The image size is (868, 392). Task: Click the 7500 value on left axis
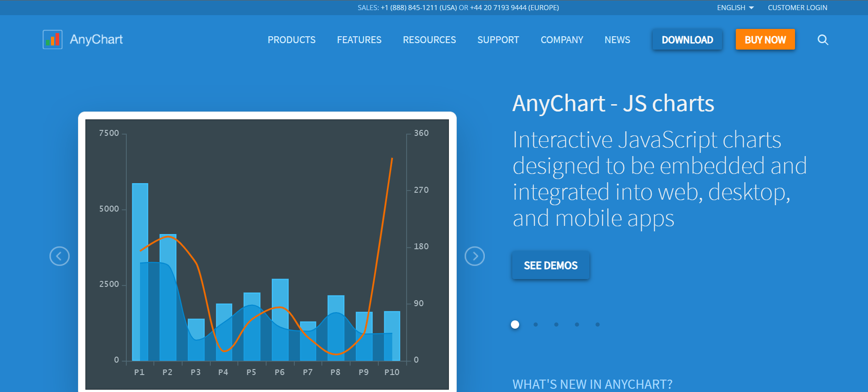pos(109,133)
